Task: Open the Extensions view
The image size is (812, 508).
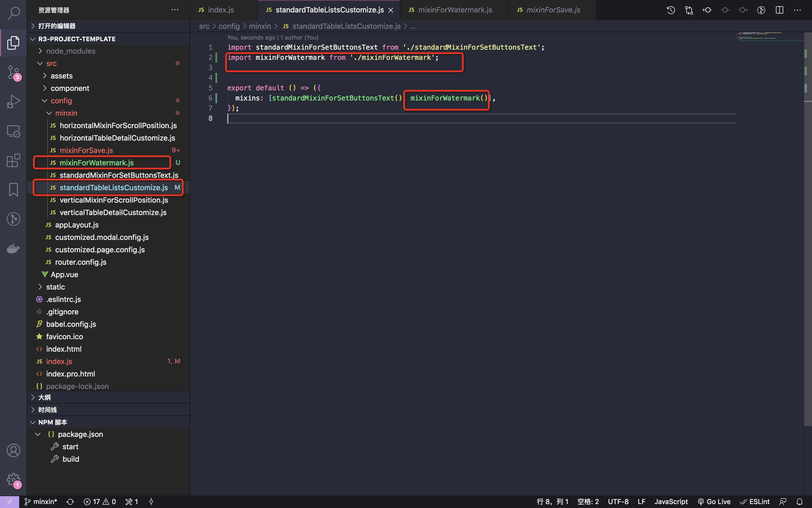Action: coord(14,160)
